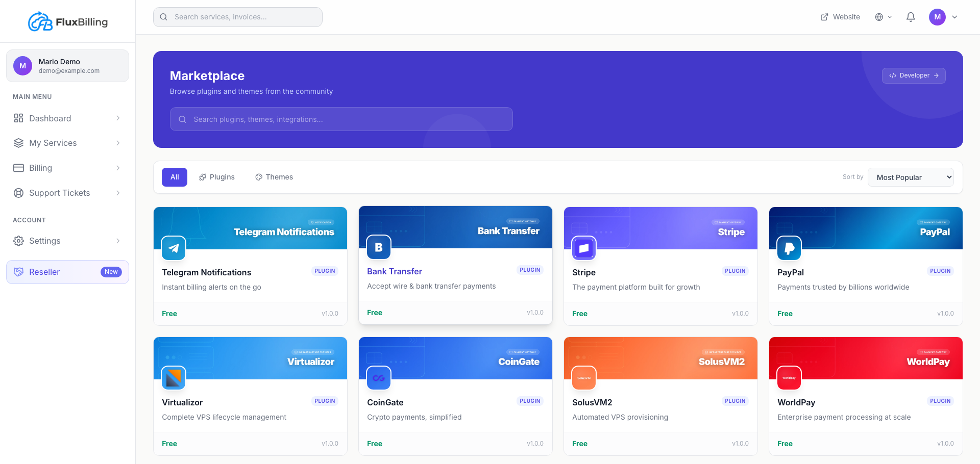Focus the Search services, invoices field
This screenshot has width=980, height=464.
click(x=238, y=17)
